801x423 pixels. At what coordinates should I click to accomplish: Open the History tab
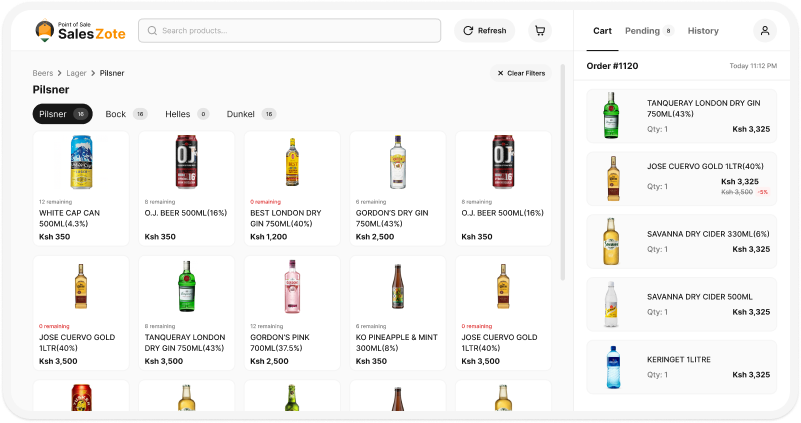(x=703, y=31)
